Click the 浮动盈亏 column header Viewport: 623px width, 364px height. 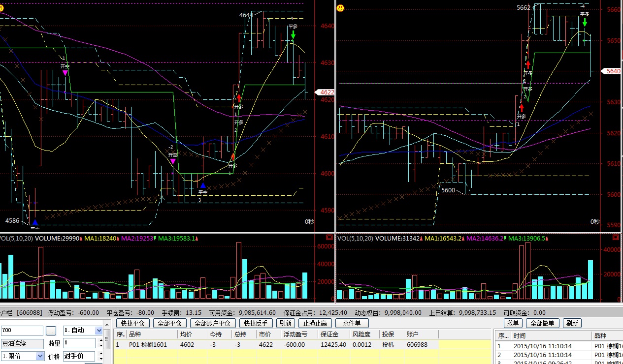[x=295, y=334]
